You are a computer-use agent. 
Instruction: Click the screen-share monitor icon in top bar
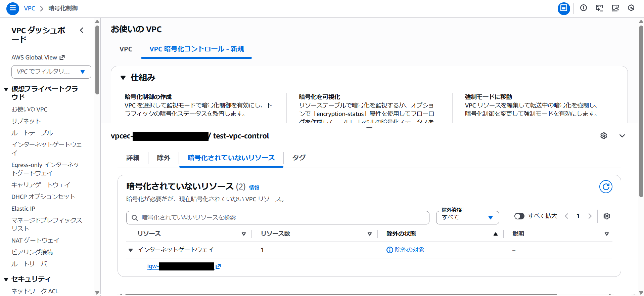pyautogui.click(x=615, y=8)
